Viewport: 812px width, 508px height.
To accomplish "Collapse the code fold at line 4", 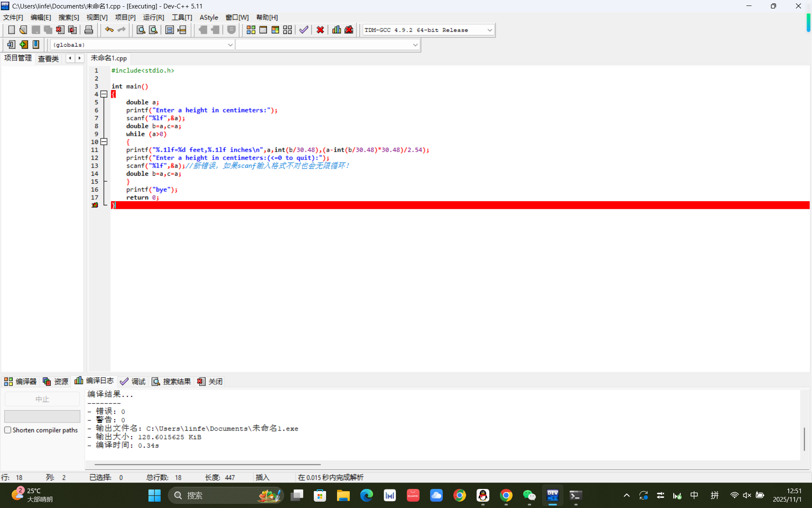I will (104, 94).
